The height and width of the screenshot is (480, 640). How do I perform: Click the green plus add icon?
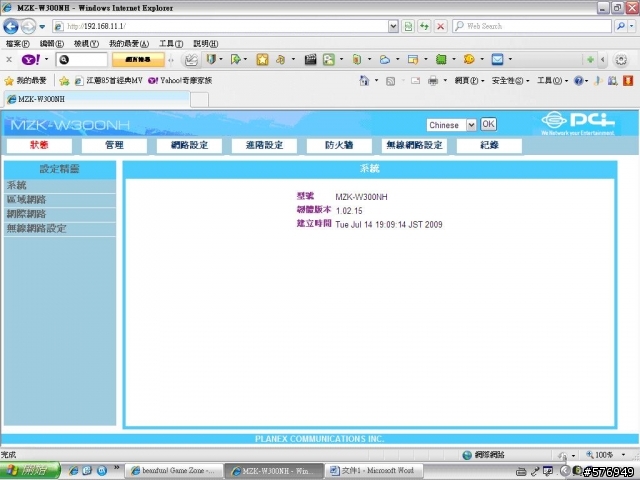(590, 60)
